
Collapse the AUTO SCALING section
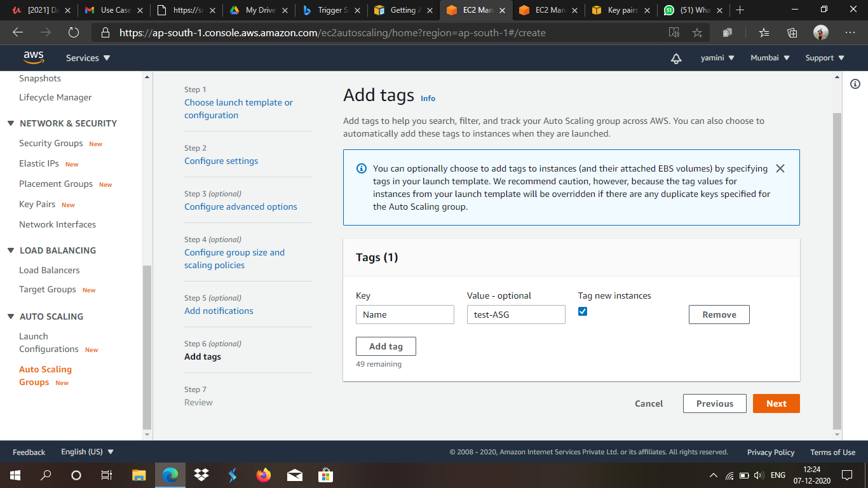click(11, 316)
